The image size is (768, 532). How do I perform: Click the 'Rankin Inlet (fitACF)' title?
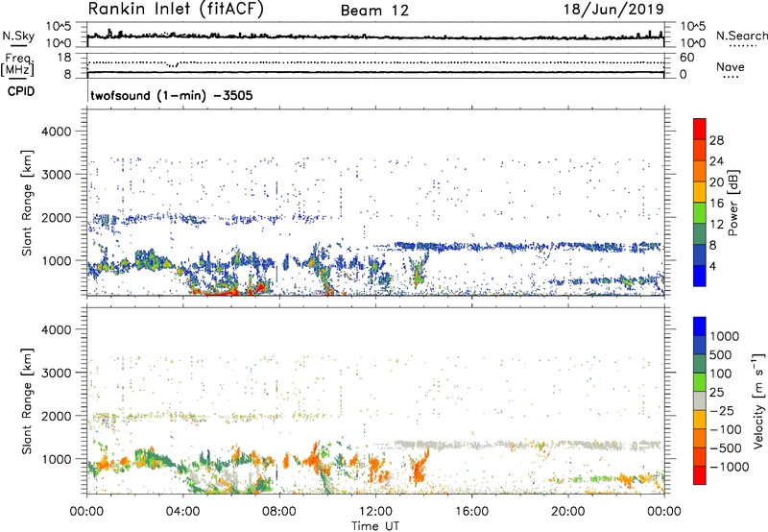[x=176, y=10]
